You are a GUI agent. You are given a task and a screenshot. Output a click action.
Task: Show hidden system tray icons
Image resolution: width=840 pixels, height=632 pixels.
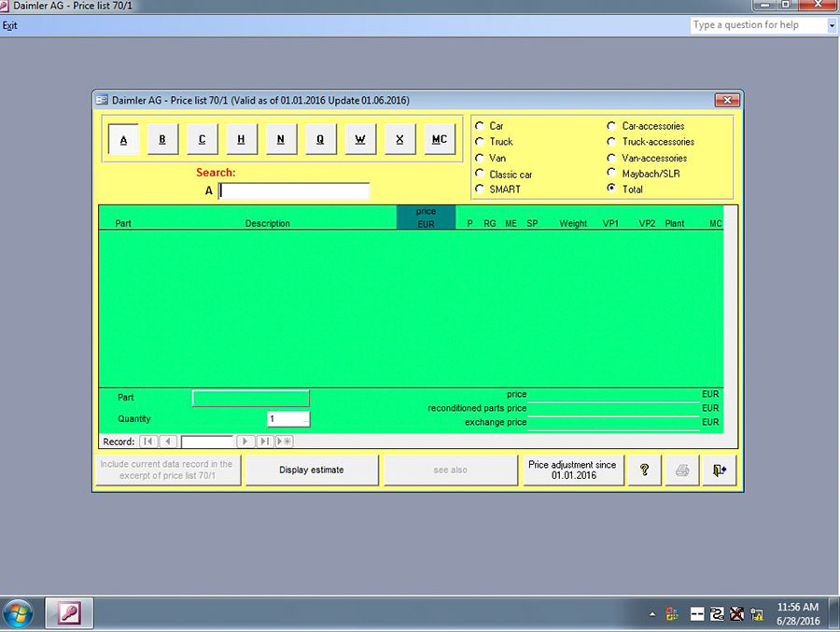(x=652, y=614)
